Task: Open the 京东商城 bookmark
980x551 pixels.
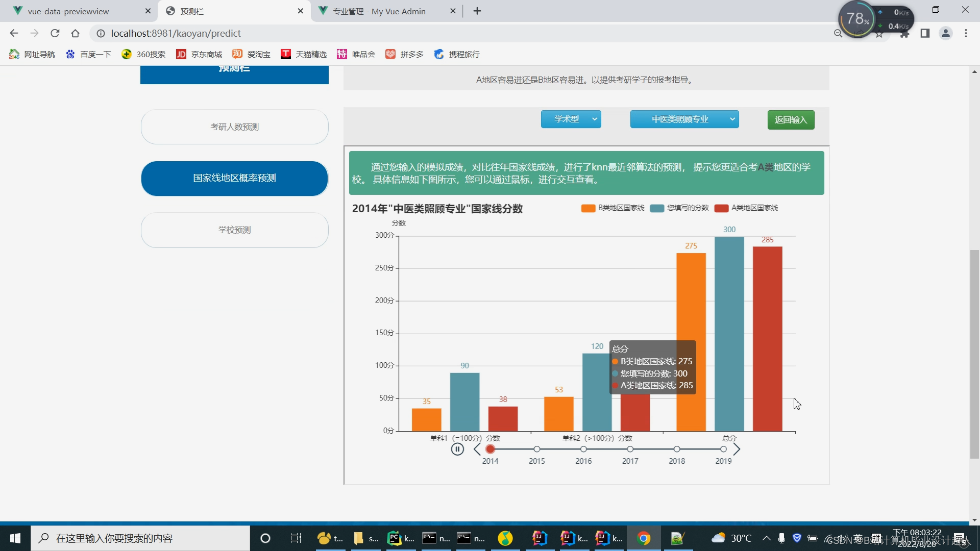Action: tap(200, 54)
